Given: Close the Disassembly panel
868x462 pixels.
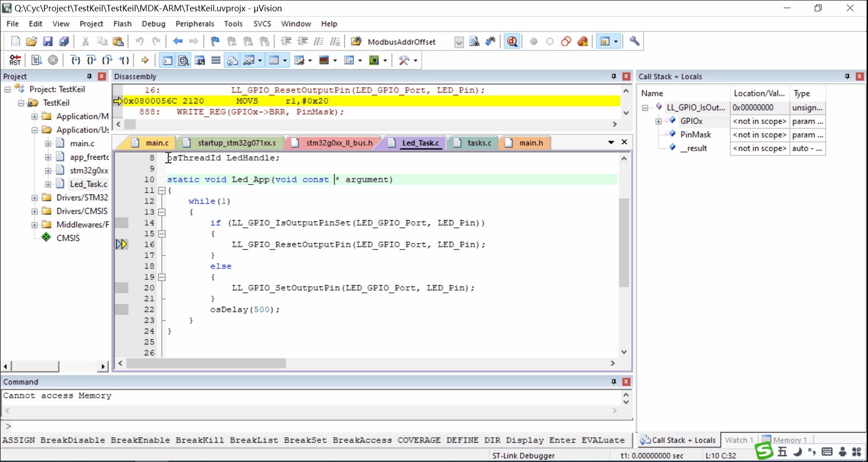Looking at the screenshot, I should (x=626, y=76).
